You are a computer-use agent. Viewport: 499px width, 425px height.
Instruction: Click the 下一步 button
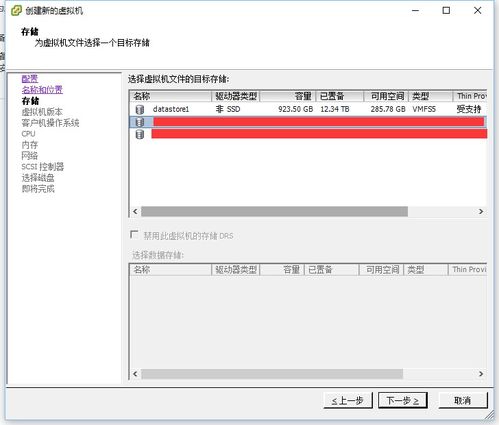(x=403, y=400)
